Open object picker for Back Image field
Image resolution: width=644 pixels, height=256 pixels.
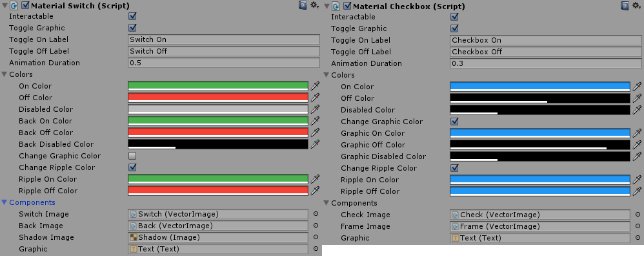coord(316,226)
